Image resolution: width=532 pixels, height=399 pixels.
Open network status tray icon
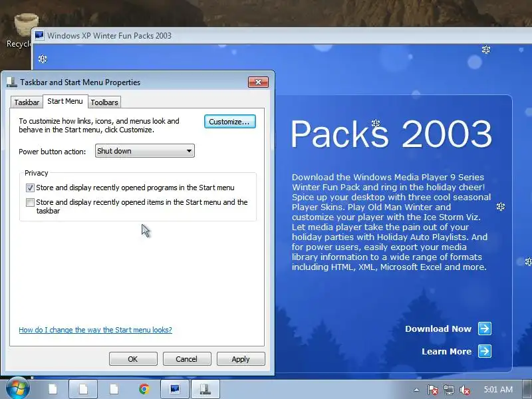coord(448,390)
